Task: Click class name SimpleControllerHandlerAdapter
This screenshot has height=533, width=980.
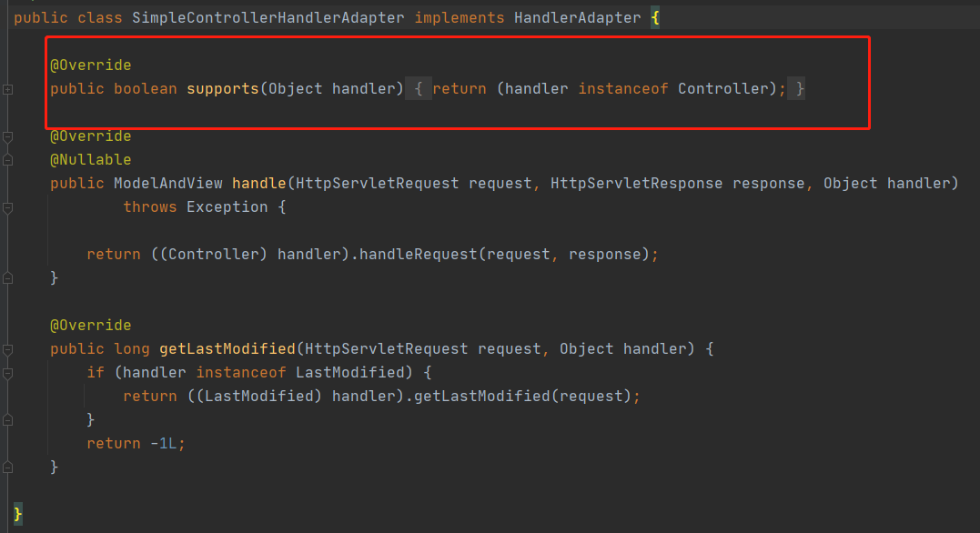Action: tap(268, 18)
